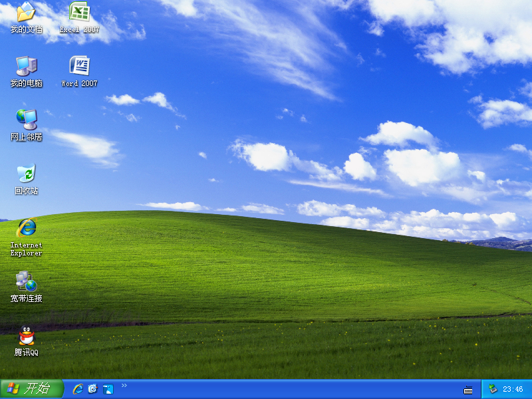Click the second Quick Launch icon
This screenshot has height=399, width=532.
pyautogui.click(x=92, y=389)
